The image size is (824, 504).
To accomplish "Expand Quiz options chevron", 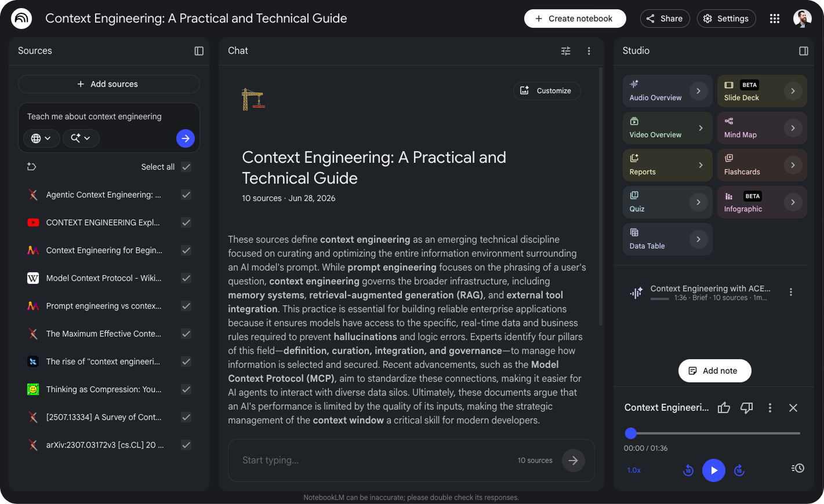I will [x=699, y=202].
